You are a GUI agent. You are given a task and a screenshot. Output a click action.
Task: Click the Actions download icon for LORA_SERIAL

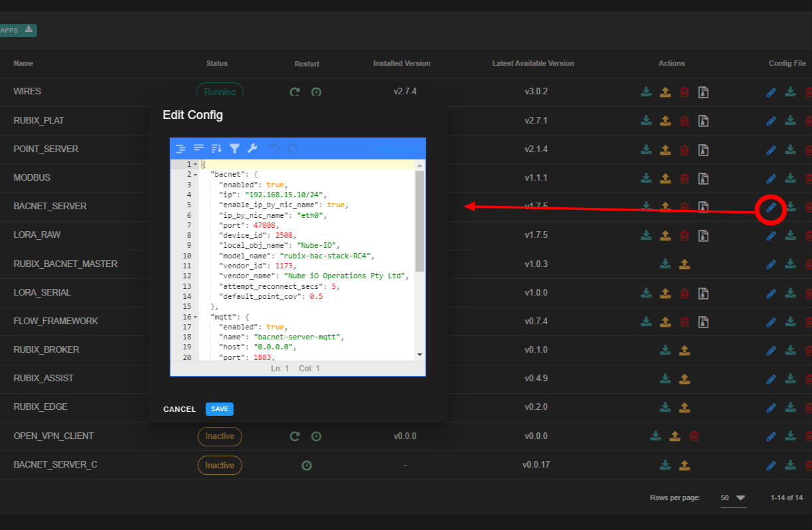(x=646, y=292)
